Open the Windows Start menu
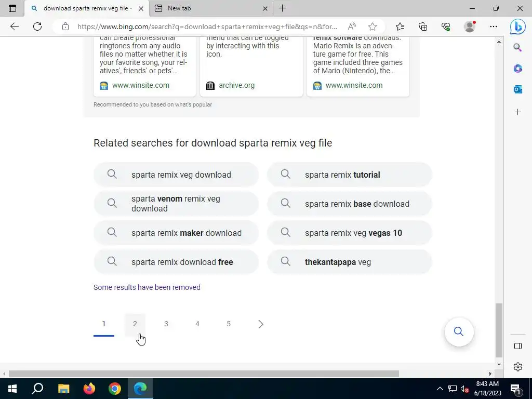Viewport: 532px width, 399px height. pyautogui.click(x=12, y=389)
